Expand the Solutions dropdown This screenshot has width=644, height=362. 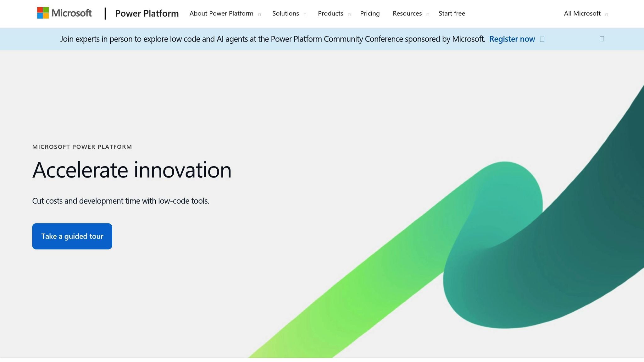pyautogui.click(x=304, y=15)
